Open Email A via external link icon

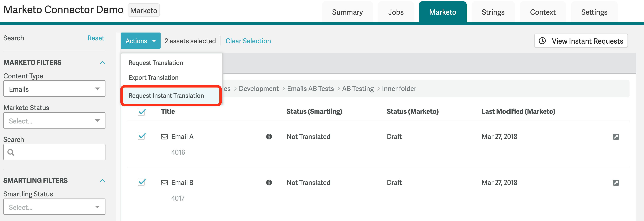(616, 137)
